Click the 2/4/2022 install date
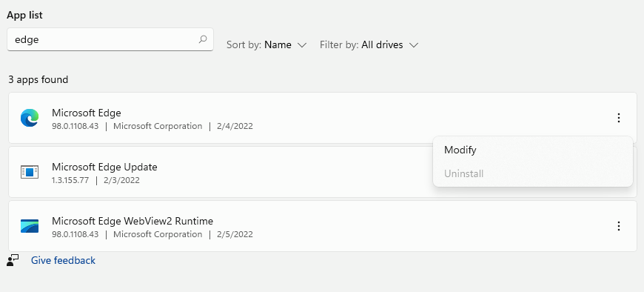 235,126
